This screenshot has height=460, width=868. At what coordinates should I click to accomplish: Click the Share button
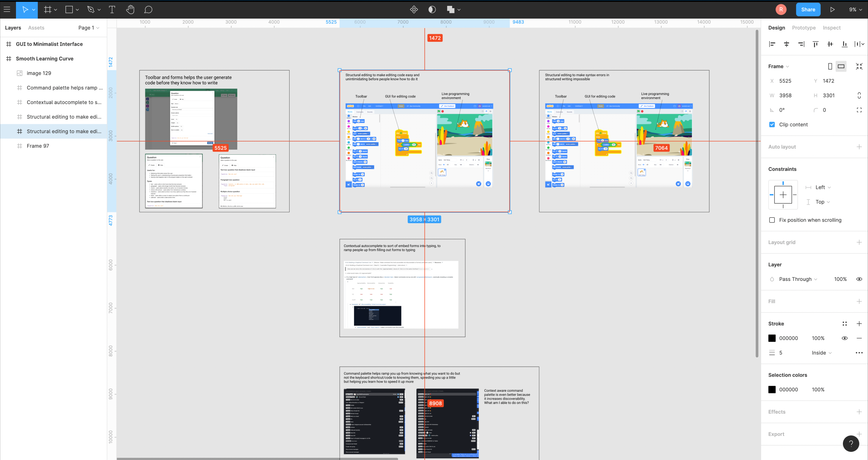(808, 9)
